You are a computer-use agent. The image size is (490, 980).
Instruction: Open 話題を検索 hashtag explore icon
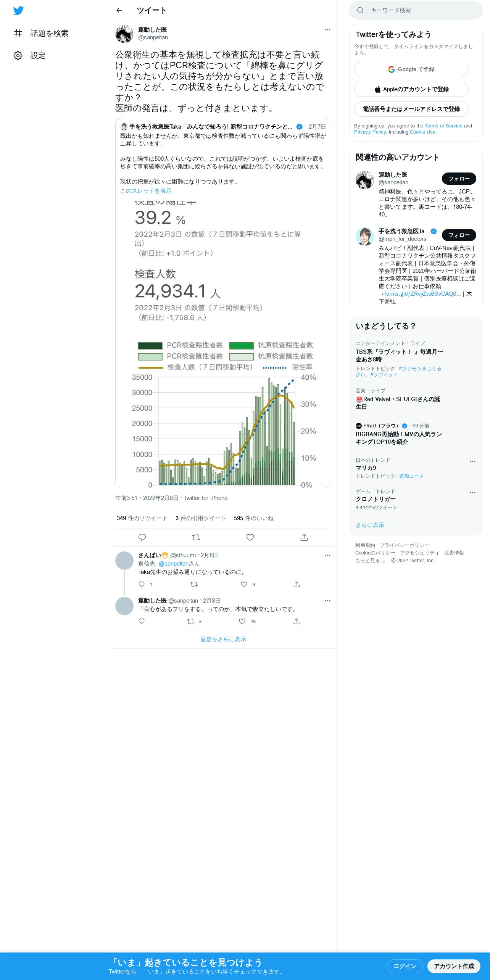18,33
